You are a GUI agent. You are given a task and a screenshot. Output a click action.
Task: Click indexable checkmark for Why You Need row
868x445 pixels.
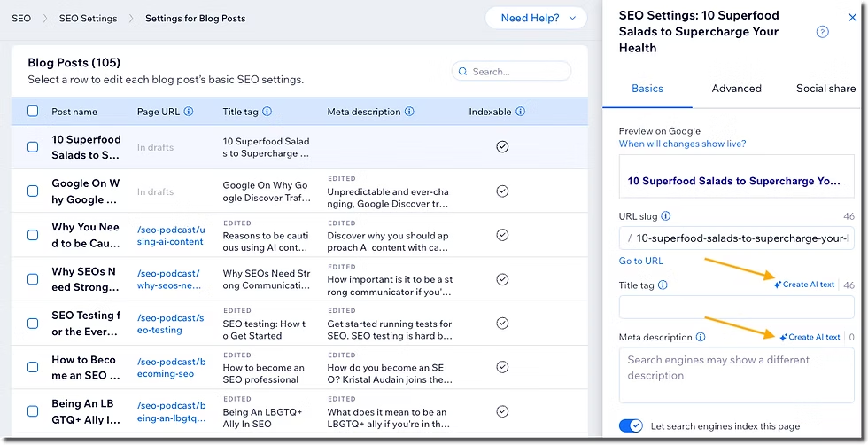502,235
